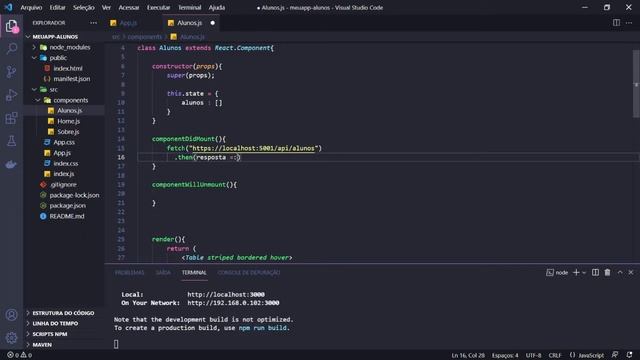Split the terminal panel

click(x=596, y=272)
